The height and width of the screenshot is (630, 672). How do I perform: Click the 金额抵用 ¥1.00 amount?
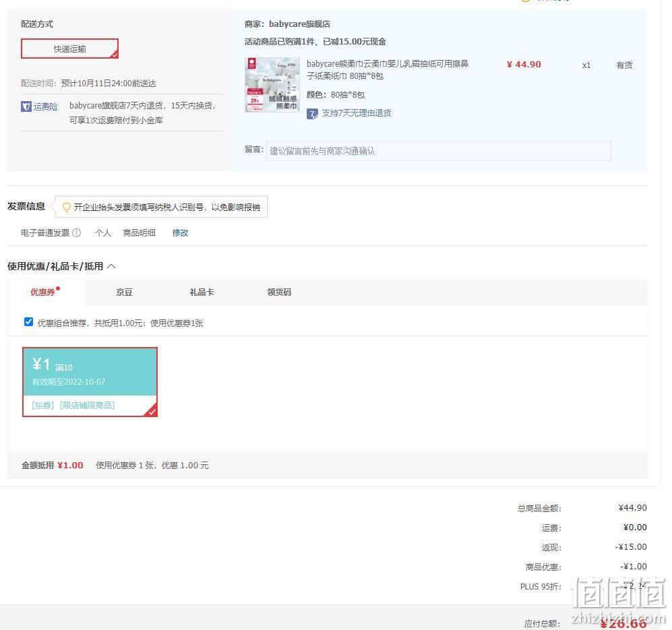pyautogui.click(x=70, y=466)
